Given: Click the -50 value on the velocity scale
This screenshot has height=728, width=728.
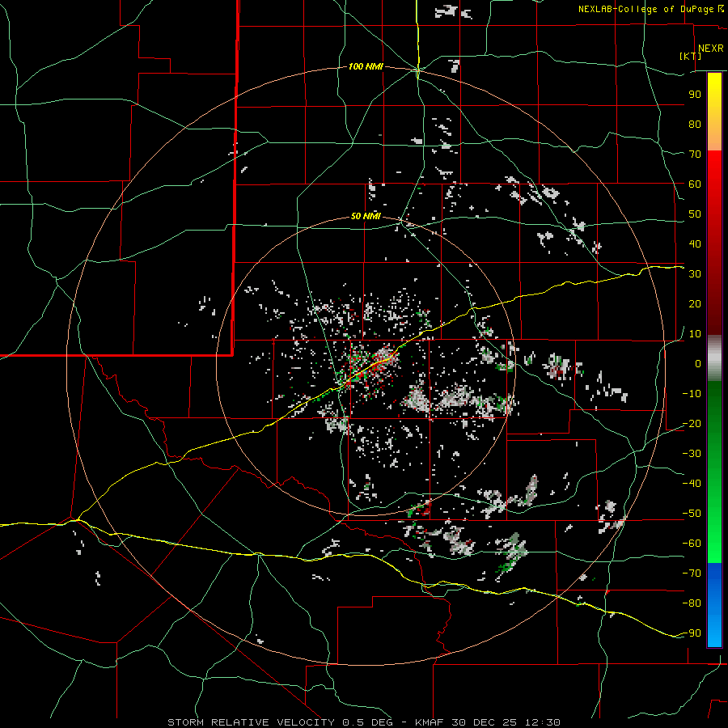Looking at the screenshot, I should (x=692, y=514).
